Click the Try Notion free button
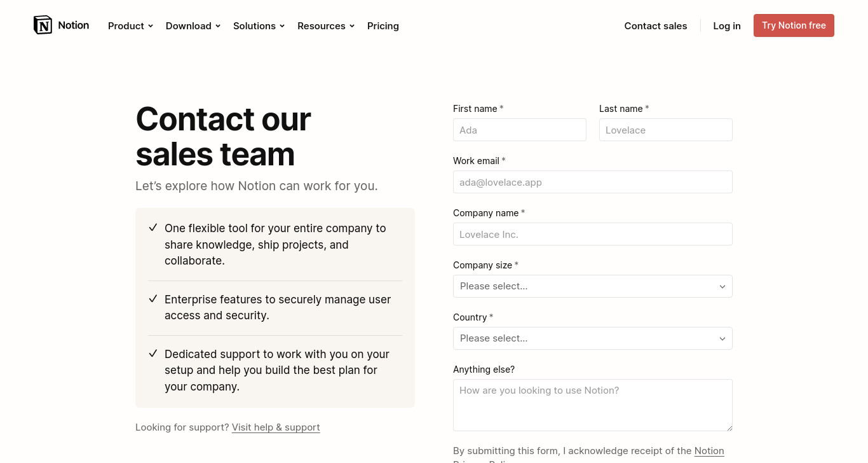868x463 pixels. click(794, 25)
